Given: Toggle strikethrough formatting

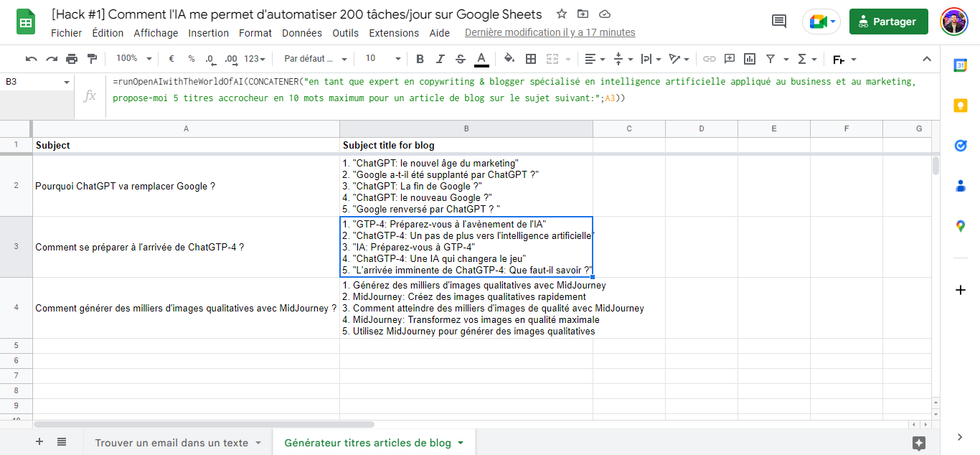Looking at the screenshot, I should pos(461,59).
